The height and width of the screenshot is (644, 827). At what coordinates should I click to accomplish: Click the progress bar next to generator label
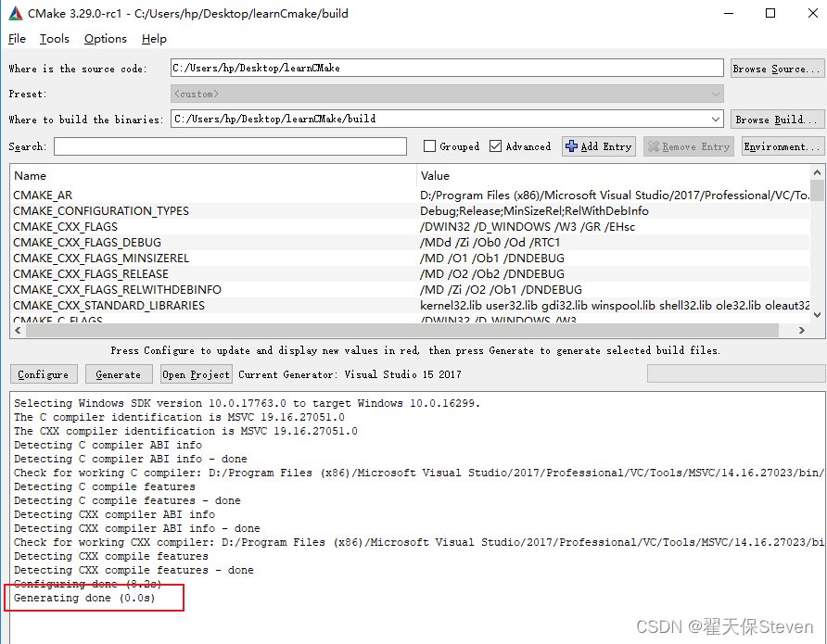(736, 373)
